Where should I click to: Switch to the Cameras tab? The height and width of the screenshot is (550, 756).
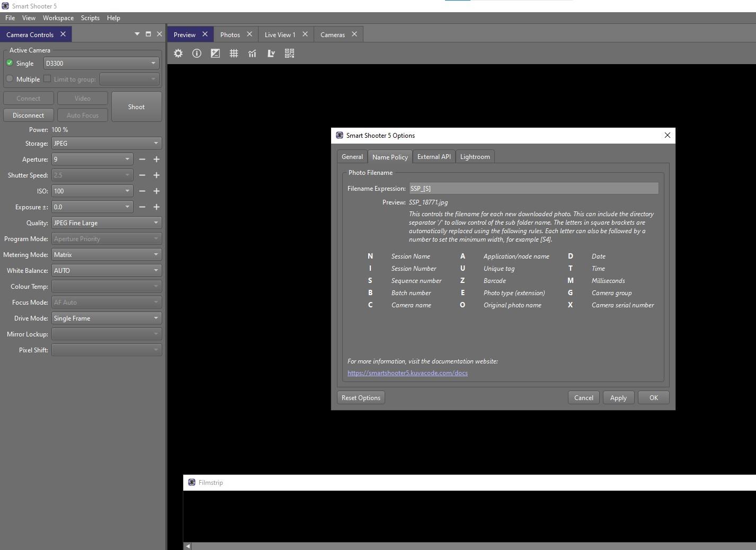point(333,34)
